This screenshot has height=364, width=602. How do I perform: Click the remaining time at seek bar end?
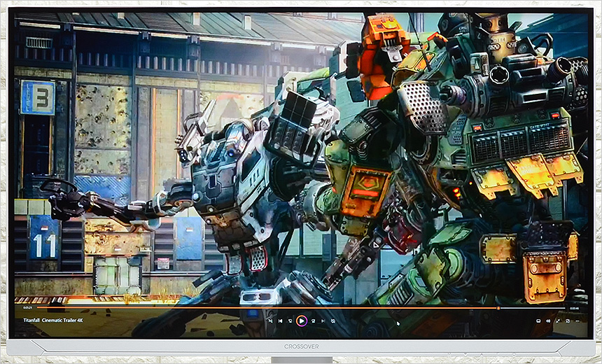[575, 307]
